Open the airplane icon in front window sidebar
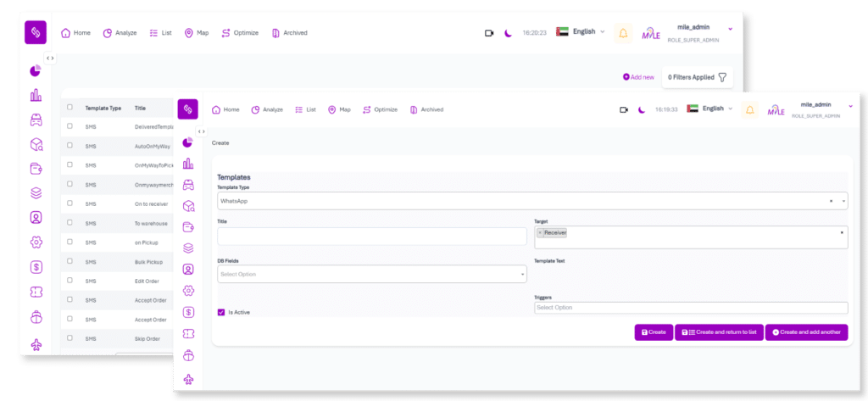This screenshot has height=401, width=868. click(x=189, y=380)
